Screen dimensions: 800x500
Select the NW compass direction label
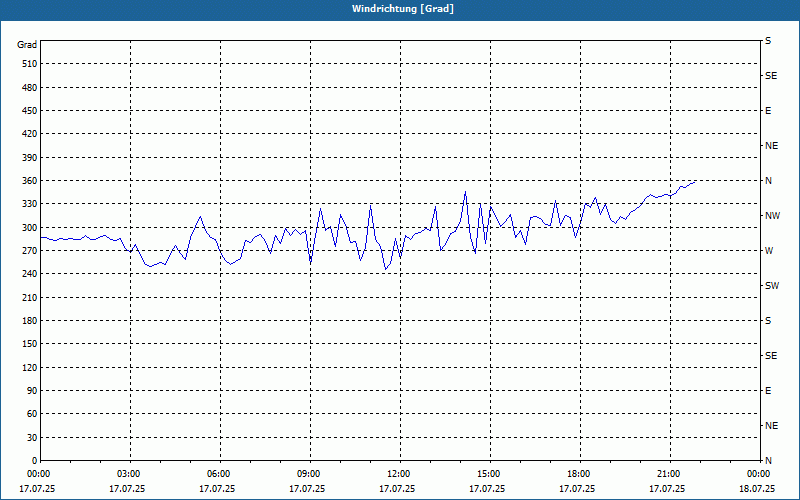[x=772, y=216]
